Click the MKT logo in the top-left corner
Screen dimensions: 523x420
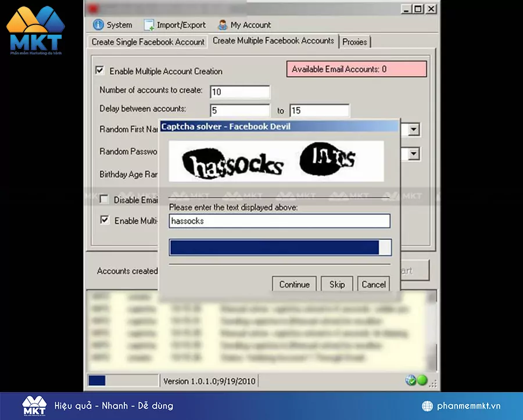pos(36,29)
